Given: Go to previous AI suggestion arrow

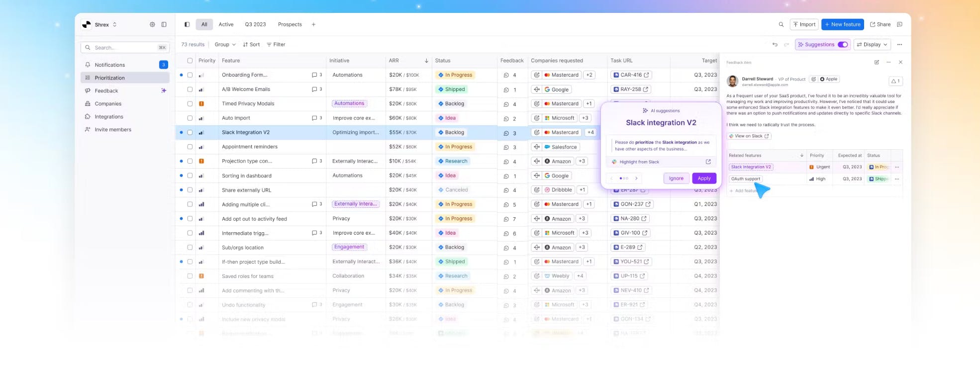Looking at the screenshot, I should point(611,178).
